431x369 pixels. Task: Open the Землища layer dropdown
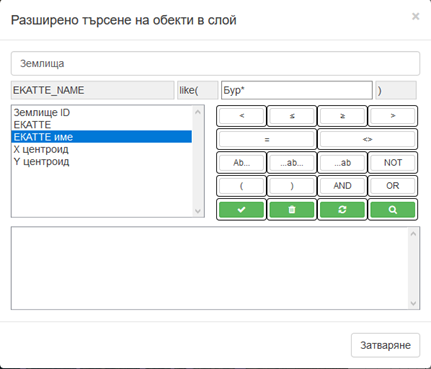click(x=215, y=63)
